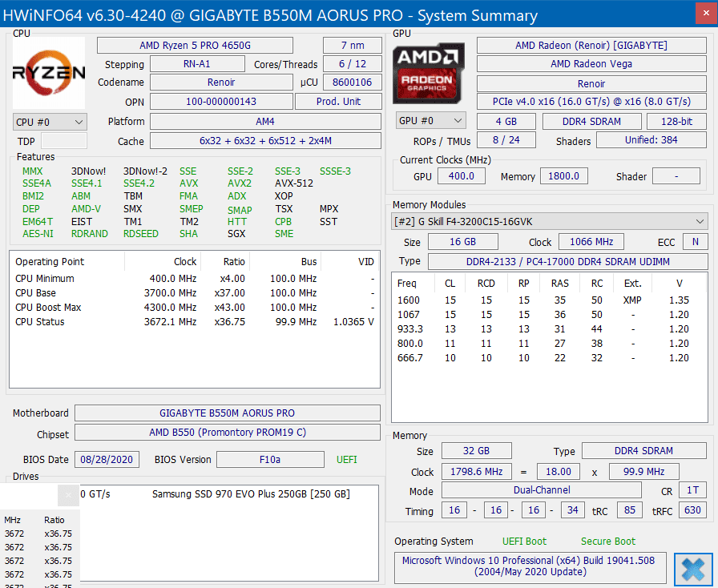
Task: Click the GIGABYTE B550M AORUS PRO motherboard field
Action: pyautogui.click(x=227, y=413)
